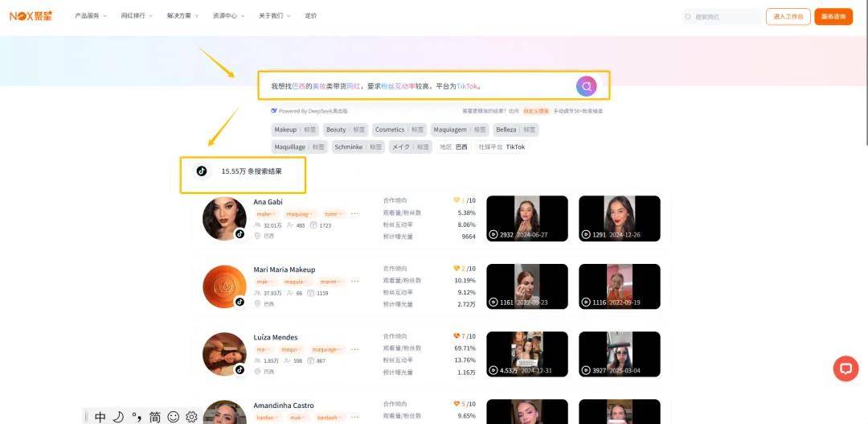Toggle IME 中 Chinese input mode

(x=100, y=417)
